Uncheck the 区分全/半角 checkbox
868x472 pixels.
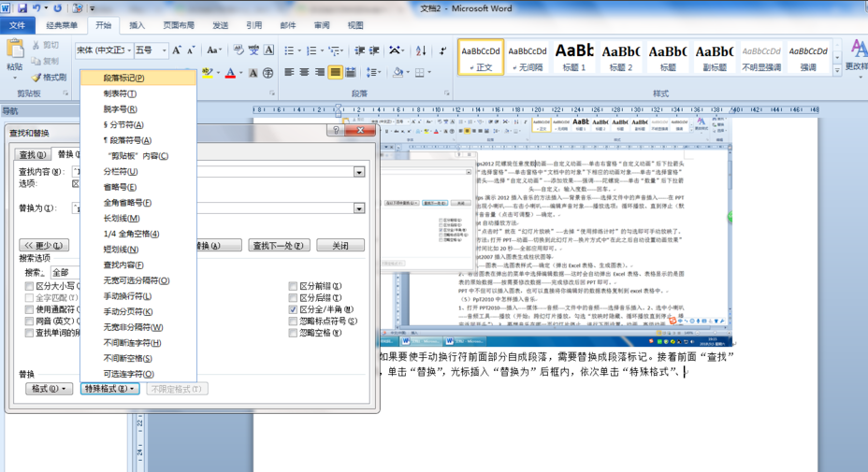click(293, 309)
